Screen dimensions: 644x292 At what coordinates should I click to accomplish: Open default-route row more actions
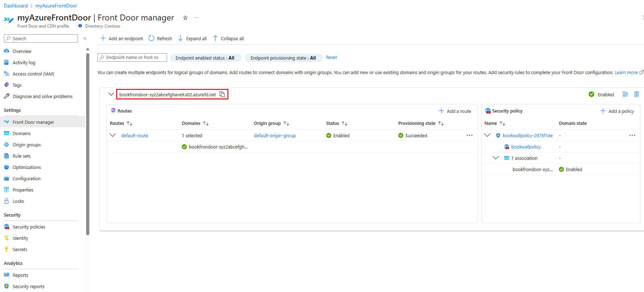pyautogui.click(x=470, y=135)
